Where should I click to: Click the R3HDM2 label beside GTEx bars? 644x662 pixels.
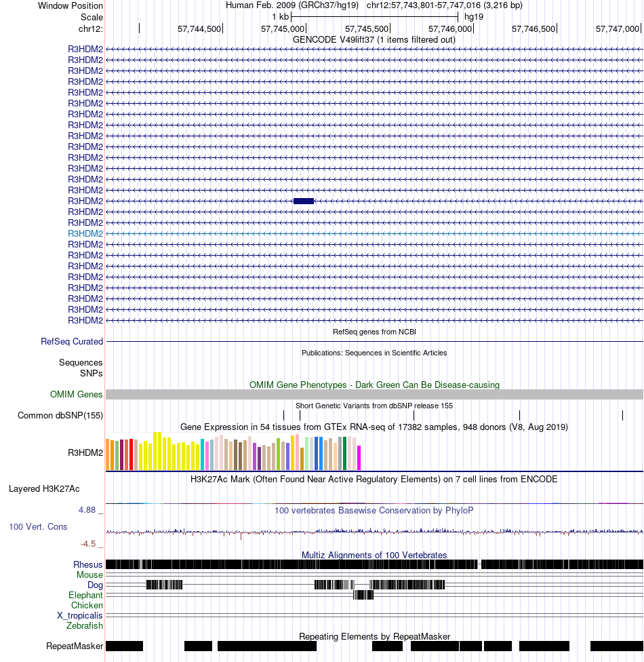[85, 452]
